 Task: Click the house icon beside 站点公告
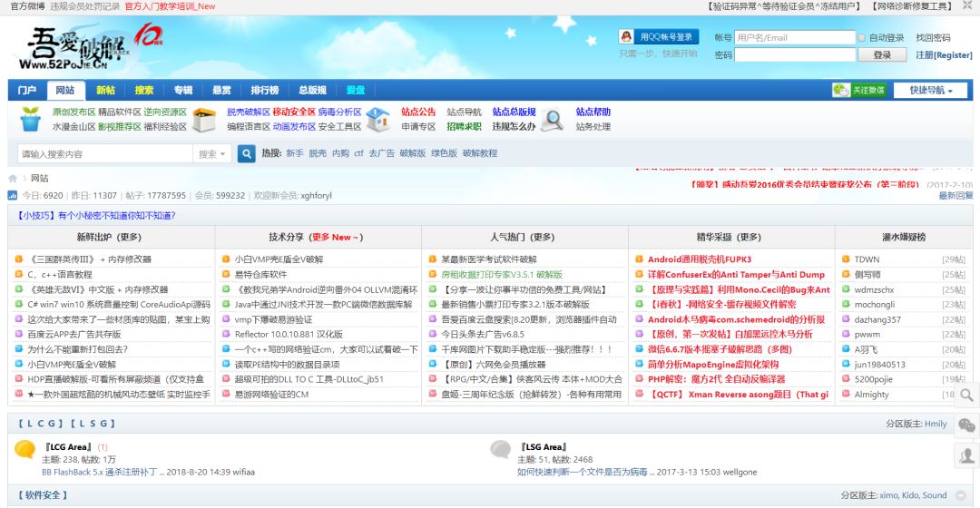[378, 119]
